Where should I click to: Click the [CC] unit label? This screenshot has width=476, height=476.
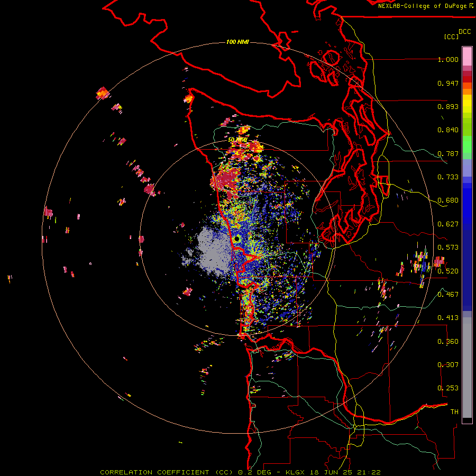click(451, 36)
